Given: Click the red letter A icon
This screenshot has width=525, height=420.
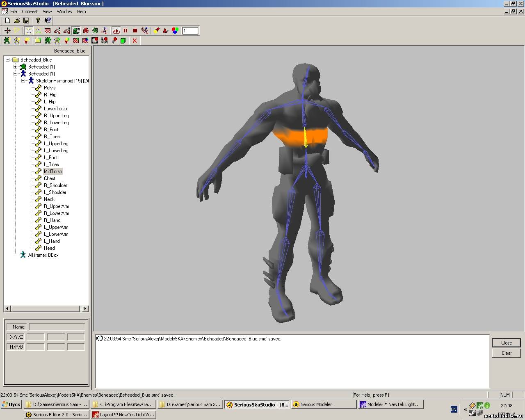Looking at the screenshot, I should (165, 31).
